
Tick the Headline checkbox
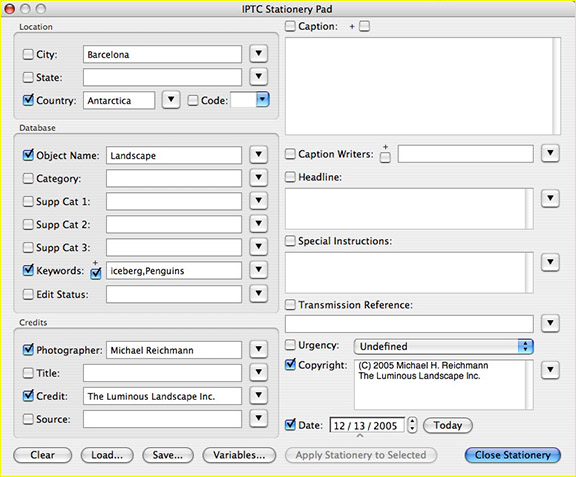click(x=290, y=177)
